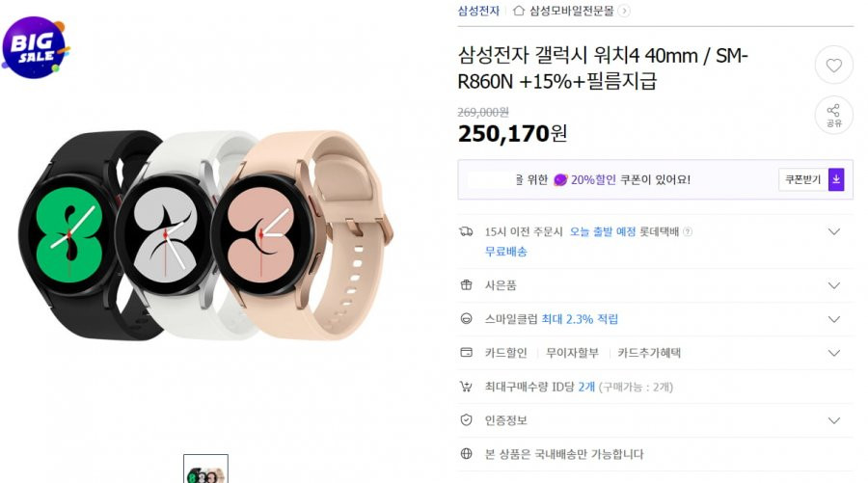
Task: Open the 무이자할부 option
Action: [572, 353]
